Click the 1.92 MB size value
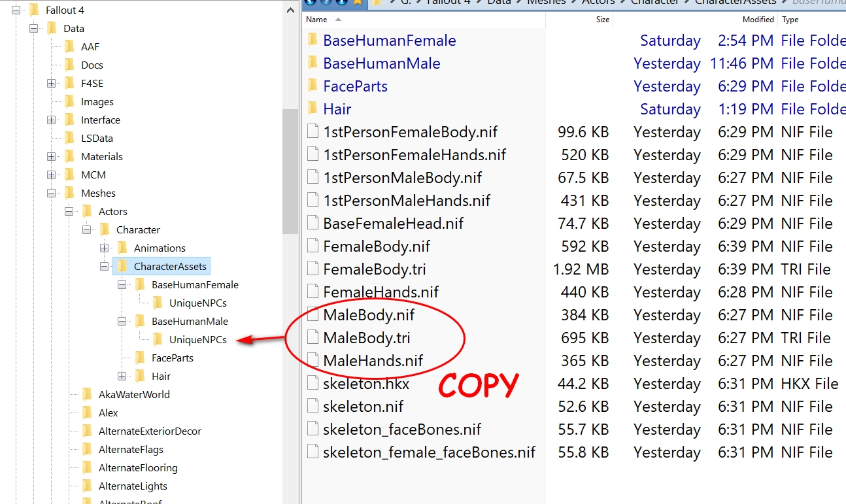Screen dimensions: 846x504 pyautogui.click(x=581, y=269)
